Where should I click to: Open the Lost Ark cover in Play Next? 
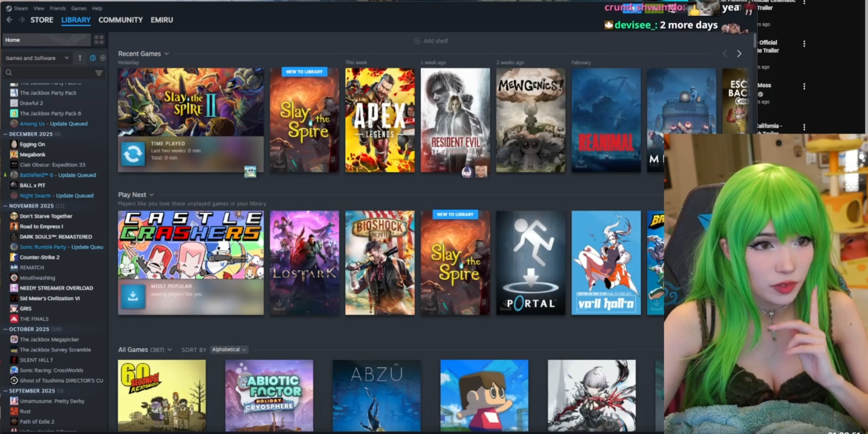304,263
